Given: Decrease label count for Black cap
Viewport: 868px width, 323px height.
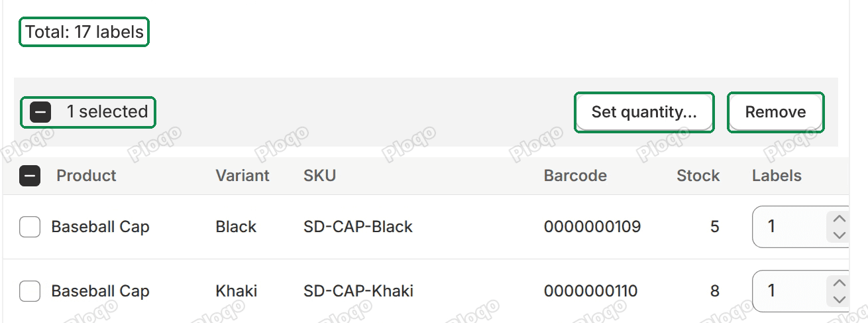Looking at the screenshot, I should 839,235.
